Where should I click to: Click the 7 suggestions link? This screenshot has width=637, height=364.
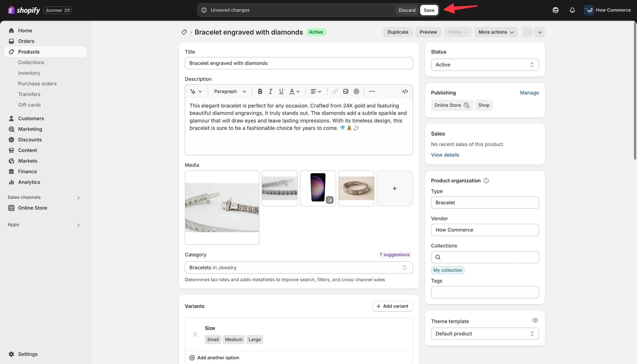[394, 255]
